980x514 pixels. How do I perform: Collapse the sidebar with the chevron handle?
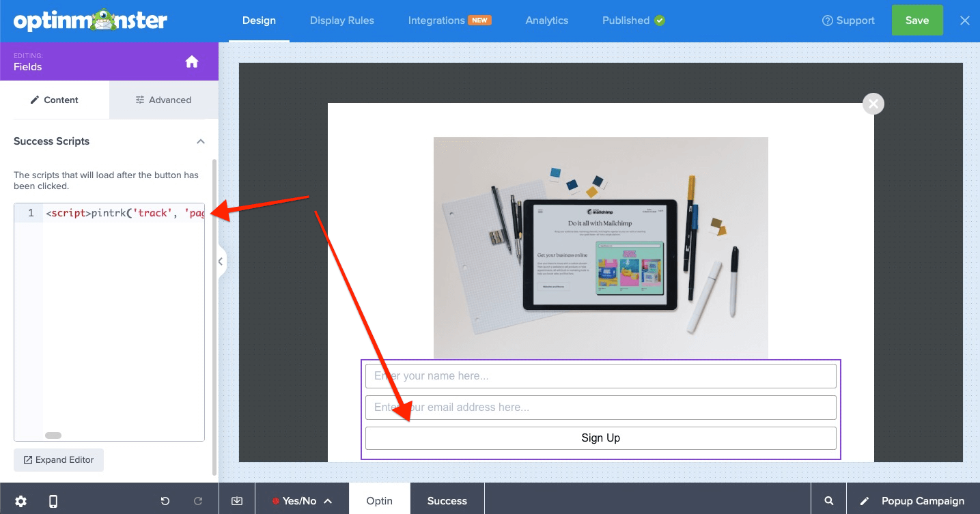tap(220, 261)
